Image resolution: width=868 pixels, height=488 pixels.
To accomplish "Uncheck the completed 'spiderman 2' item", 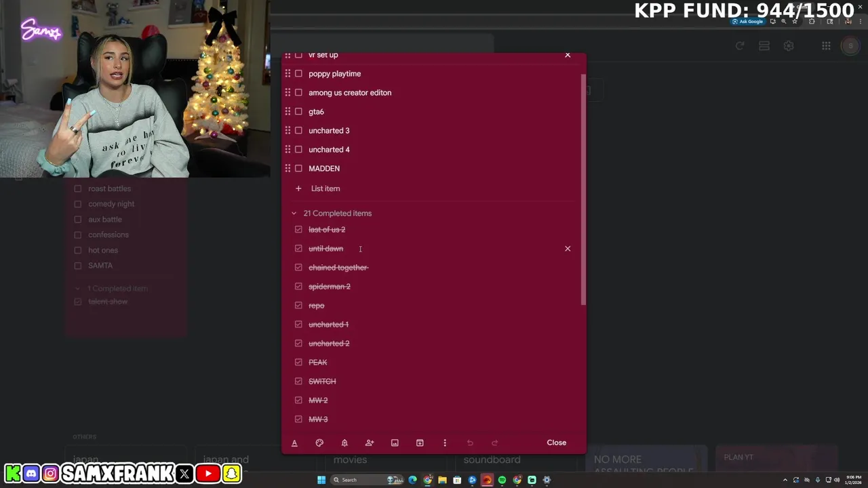I will pos(298,287).
